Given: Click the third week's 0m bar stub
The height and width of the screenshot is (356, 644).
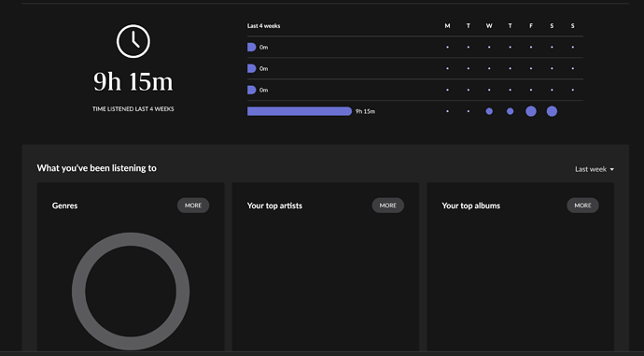Looking at the screenshot, I should point(251,90).
